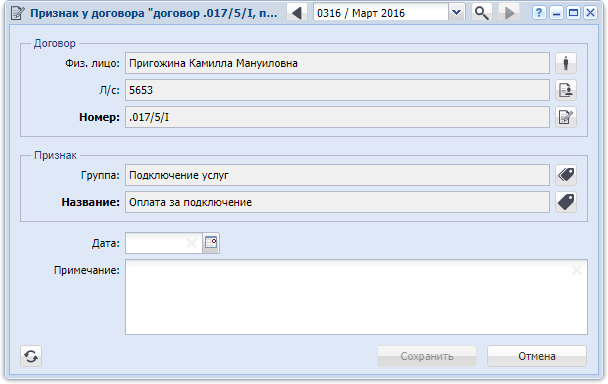Close the dialog with the X button
The height and width of the screenshot is (384, 608).
590,13
